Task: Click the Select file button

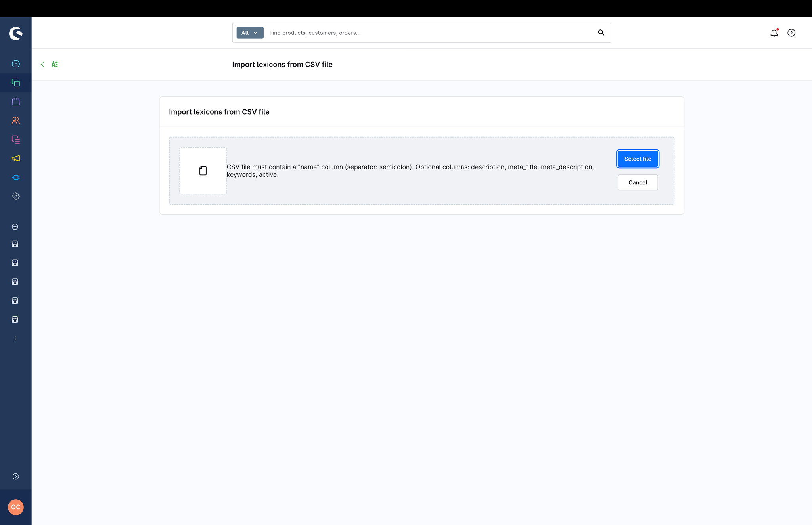Action: 638,159
